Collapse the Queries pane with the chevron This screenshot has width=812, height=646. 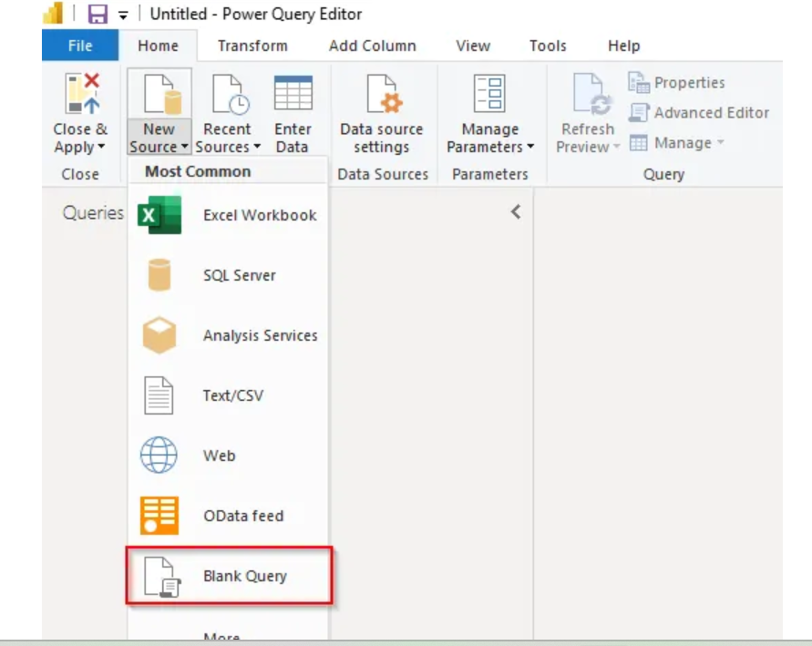[x=516, y=211]
